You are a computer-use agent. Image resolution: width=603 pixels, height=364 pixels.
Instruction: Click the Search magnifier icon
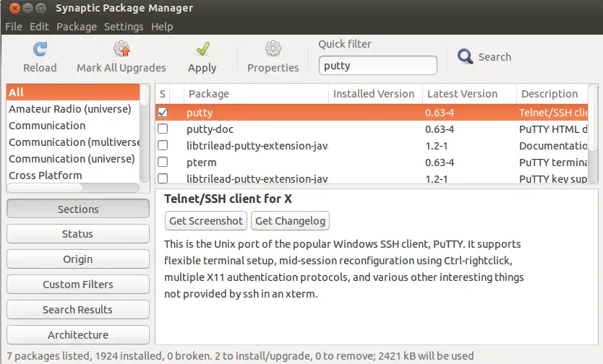pyautogui.click(x=465, y=57)
